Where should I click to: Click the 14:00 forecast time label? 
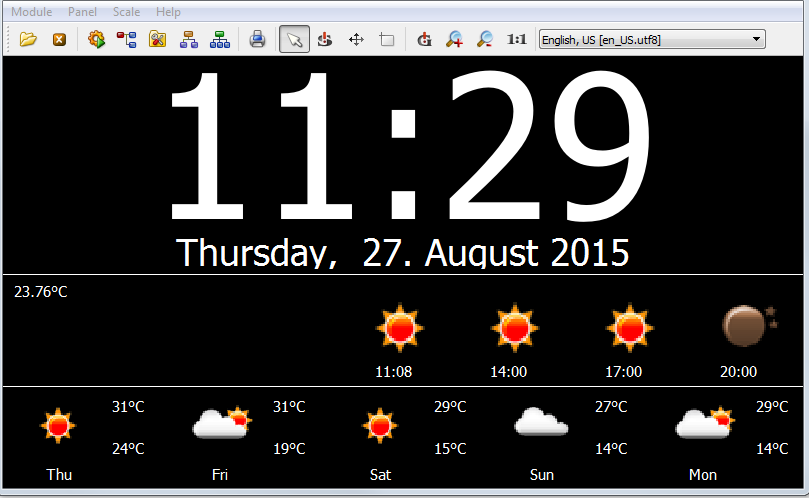tap(509, 372)
